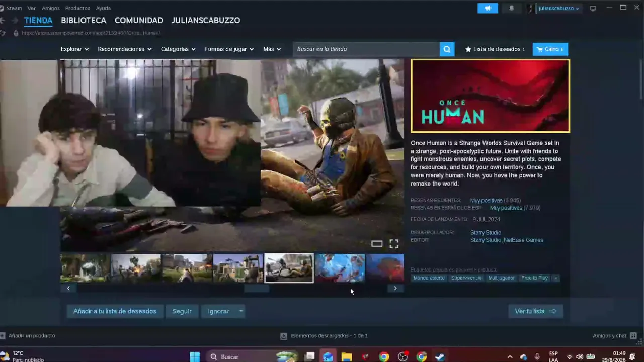Image resolution: width=644 pixels, height=362 pixels.
Task: Click the Añadir un producto plus icon
Action: click(x=3, y=335)
